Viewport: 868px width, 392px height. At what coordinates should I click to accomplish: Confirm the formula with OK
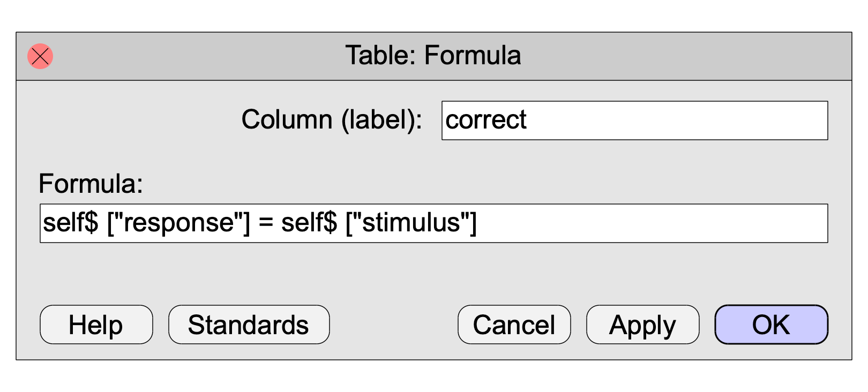coord(771,325)
